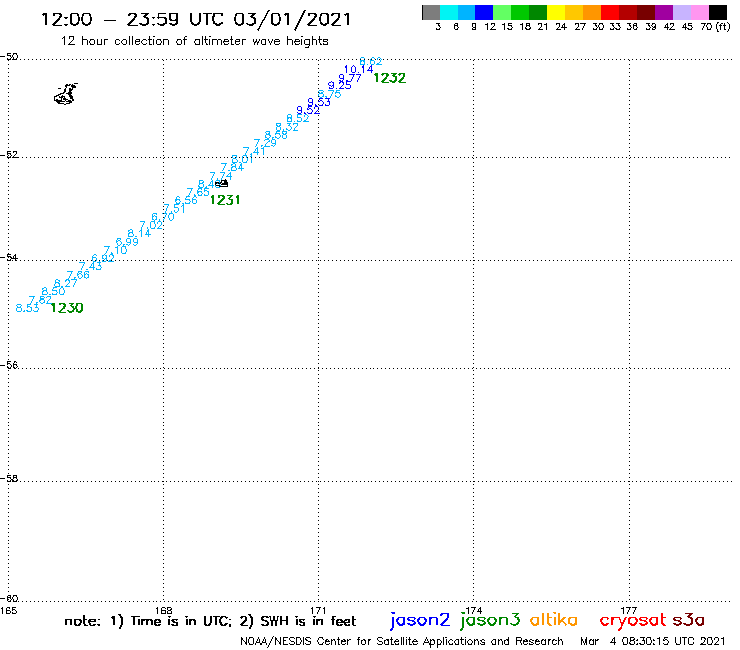Click the 8.50 wave height value
740x650 pixels.
(53, 291)
